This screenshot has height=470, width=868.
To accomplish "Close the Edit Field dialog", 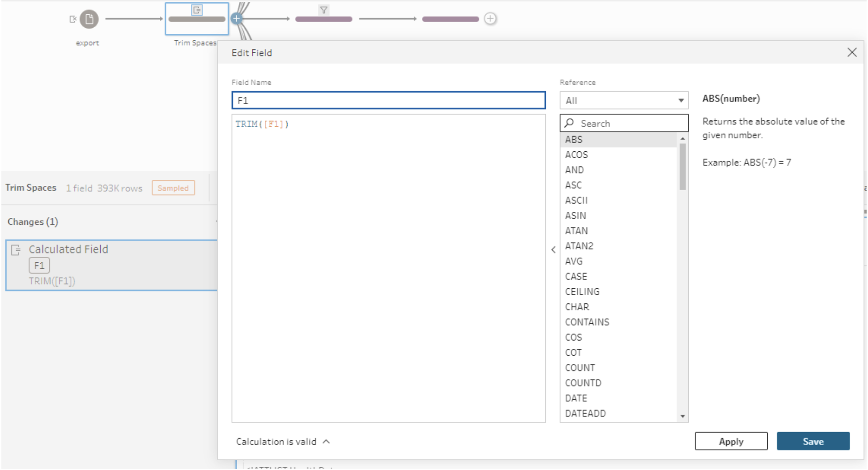I will point(852,52).
